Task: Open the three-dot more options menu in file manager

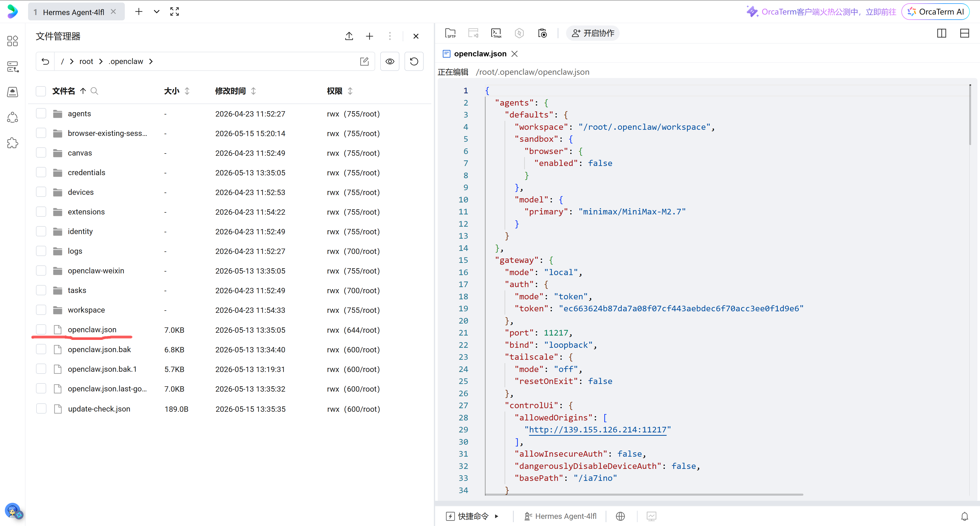Action: click(389, 36)
